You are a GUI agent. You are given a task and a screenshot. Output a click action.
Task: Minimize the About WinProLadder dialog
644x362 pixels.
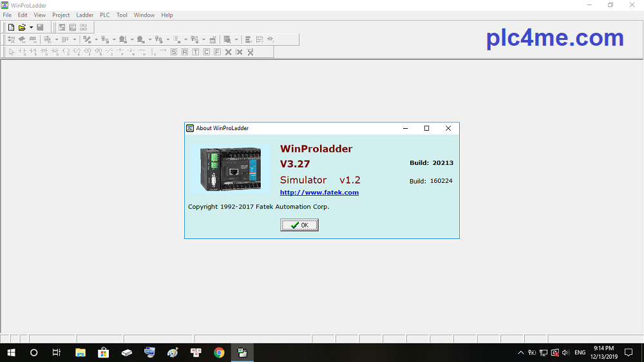coord(405,128)
